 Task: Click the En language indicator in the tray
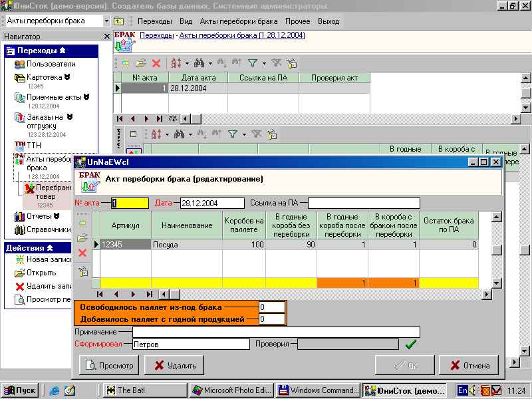[x=462, y=390]
